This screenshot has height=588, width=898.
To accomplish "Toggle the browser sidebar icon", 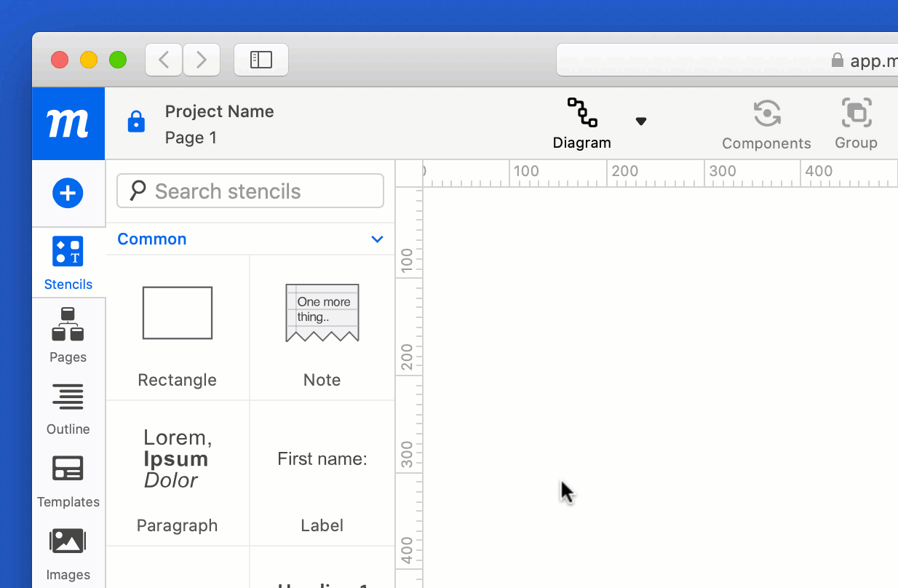I will click(x=261, y=60).
